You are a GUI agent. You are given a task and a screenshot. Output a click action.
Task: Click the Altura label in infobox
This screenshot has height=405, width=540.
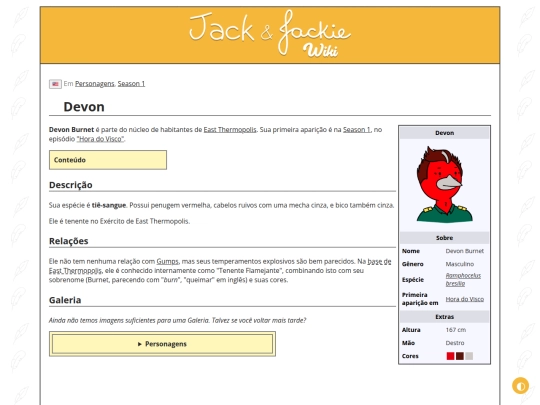(411, 330)
